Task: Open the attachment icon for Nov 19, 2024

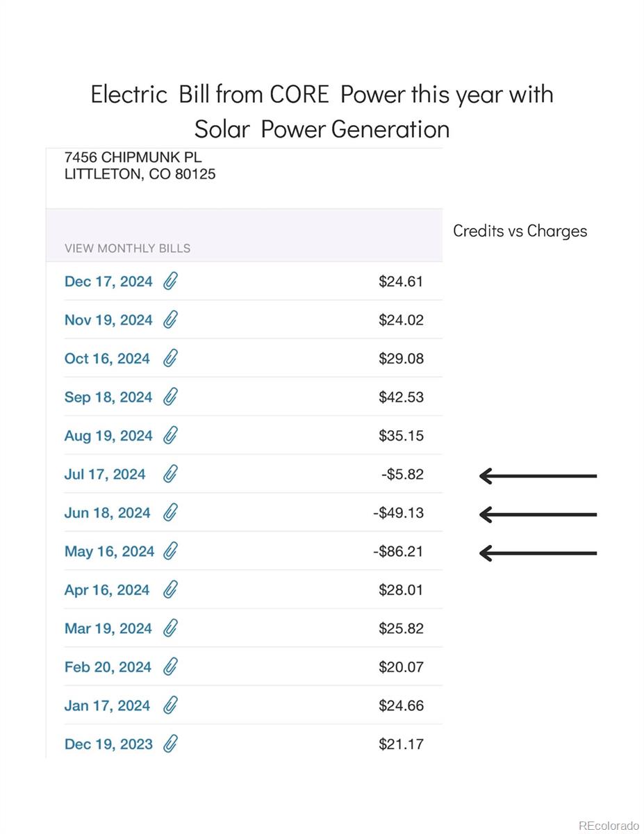Action: 170,320
